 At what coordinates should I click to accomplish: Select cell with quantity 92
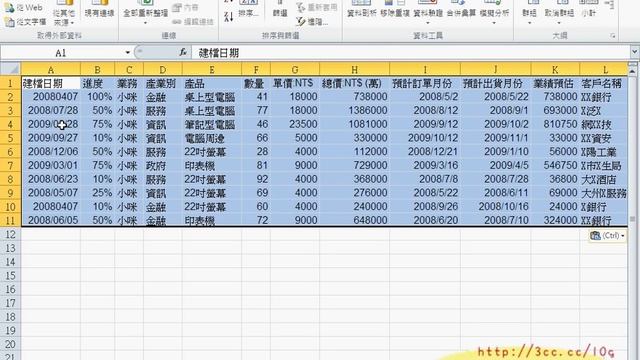click(x=256, y=179)
